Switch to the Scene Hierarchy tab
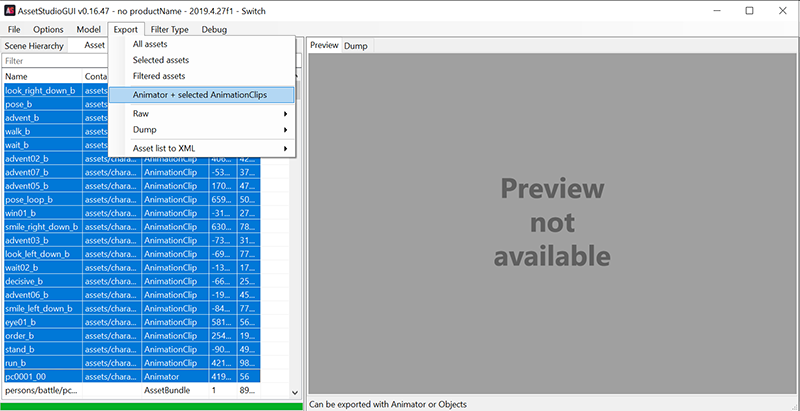 (x=34, y=46)
